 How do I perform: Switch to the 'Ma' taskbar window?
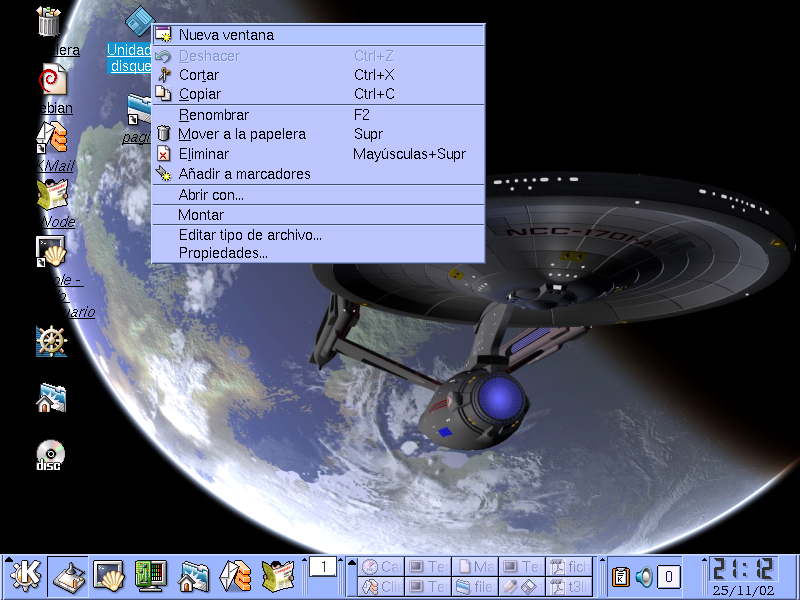tap(475, 566)
